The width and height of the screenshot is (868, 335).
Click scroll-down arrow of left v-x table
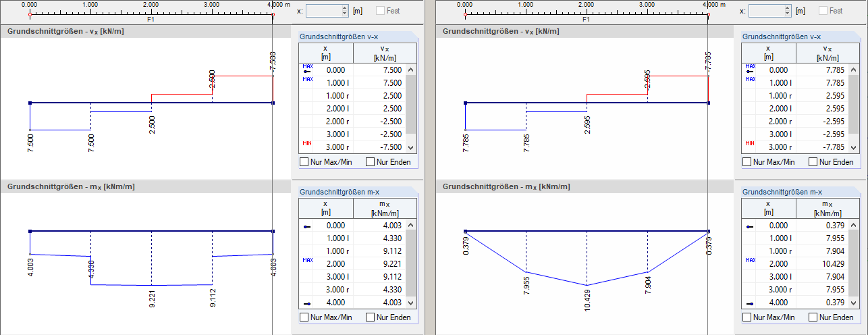click(x=411, y=147)
